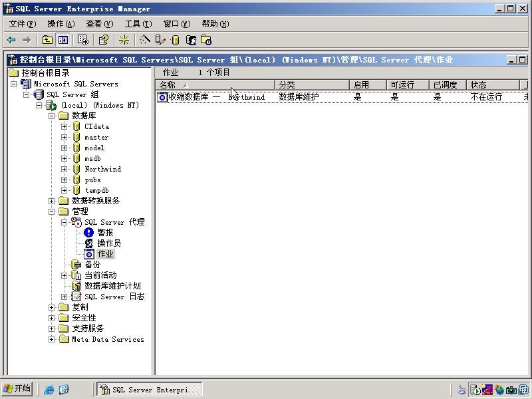Click the 不在运行 status cell
Image resolution: width=532 pixels, height=399 pixels.
(x=486, y=97)
